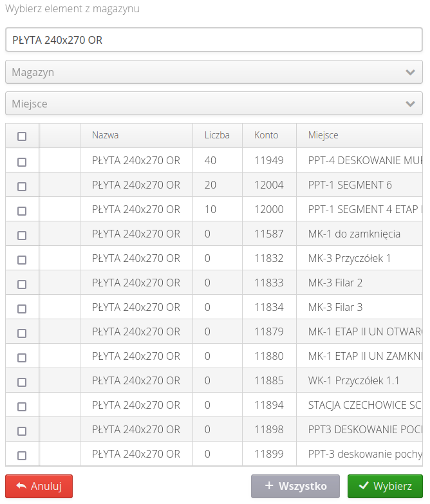Click the chevron arrow in Magazyn field
Image resolution: width=430 pixels, height=504 pixels.
pos(410,72)
